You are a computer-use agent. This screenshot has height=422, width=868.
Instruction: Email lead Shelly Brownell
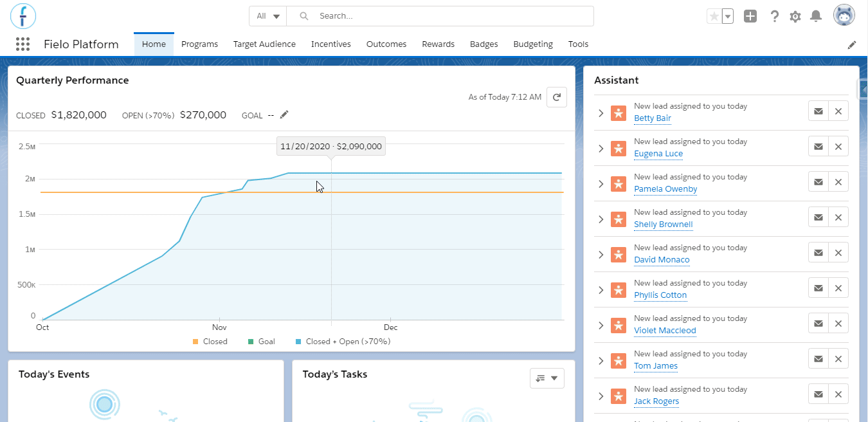818,217
